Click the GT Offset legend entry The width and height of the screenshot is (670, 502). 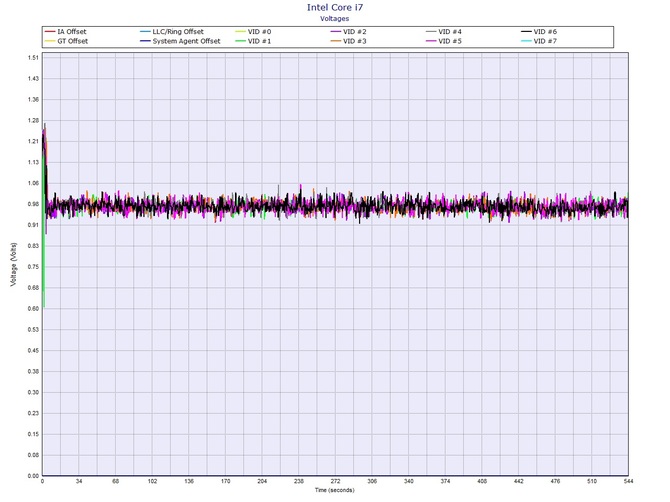tap(66, 41)
